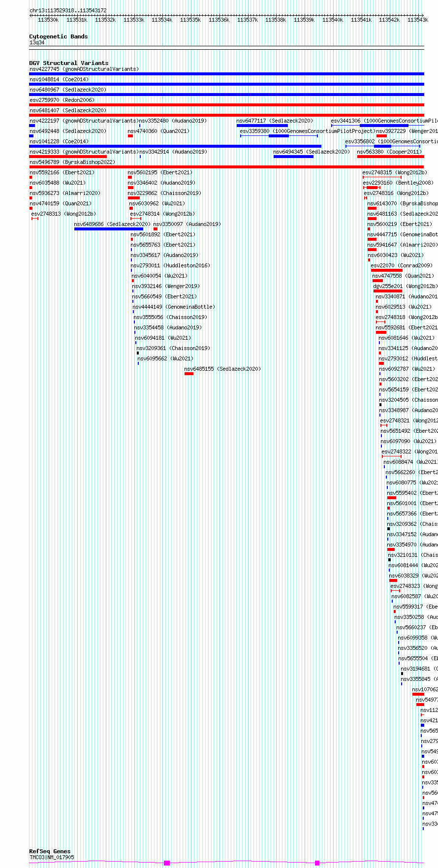Image resolution: width=438 pixels, height=868 pixels.
Task: Select the 13q34 cytogenetic band label
Action: [x=37, y=43]
